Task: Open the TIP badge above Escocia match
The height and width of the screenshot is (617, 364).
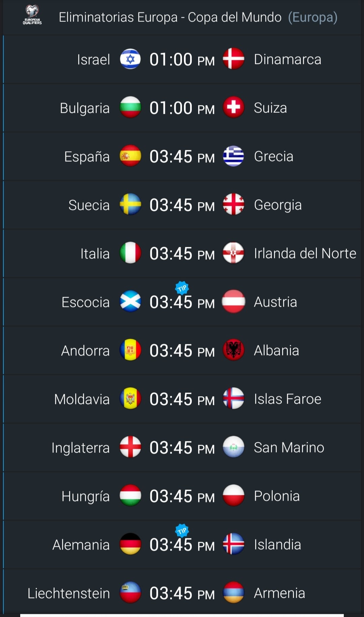Action: [182, 288]
